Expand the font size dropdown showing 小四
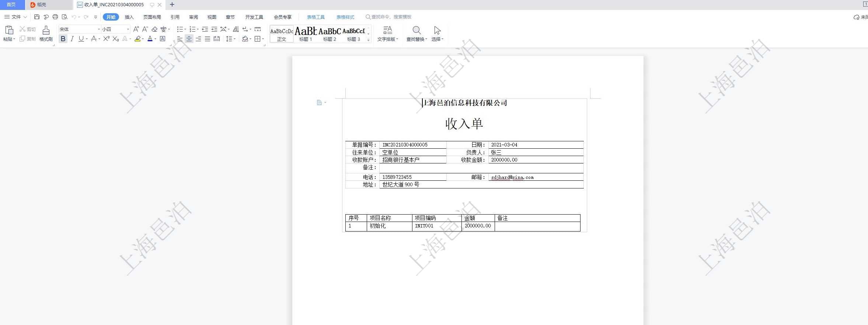This screenshot has width=868, height=325. pyautogui.click(x=128, y=29)
